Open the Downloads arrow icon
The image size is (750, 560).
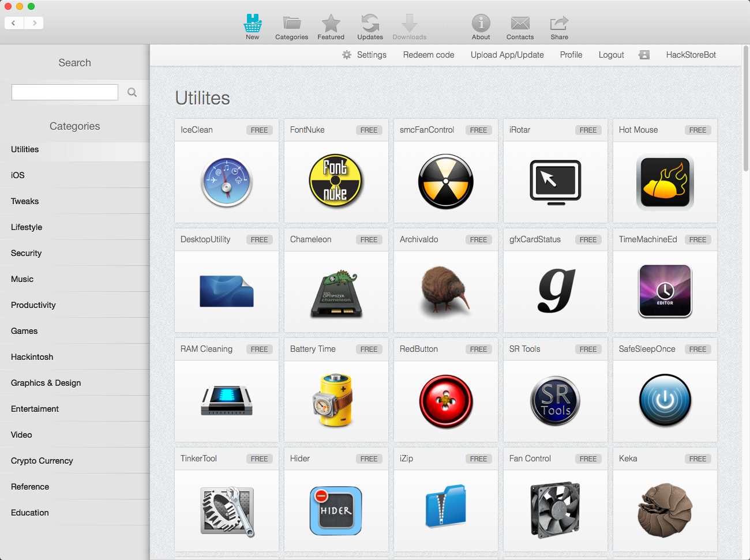tap(410, 23)
